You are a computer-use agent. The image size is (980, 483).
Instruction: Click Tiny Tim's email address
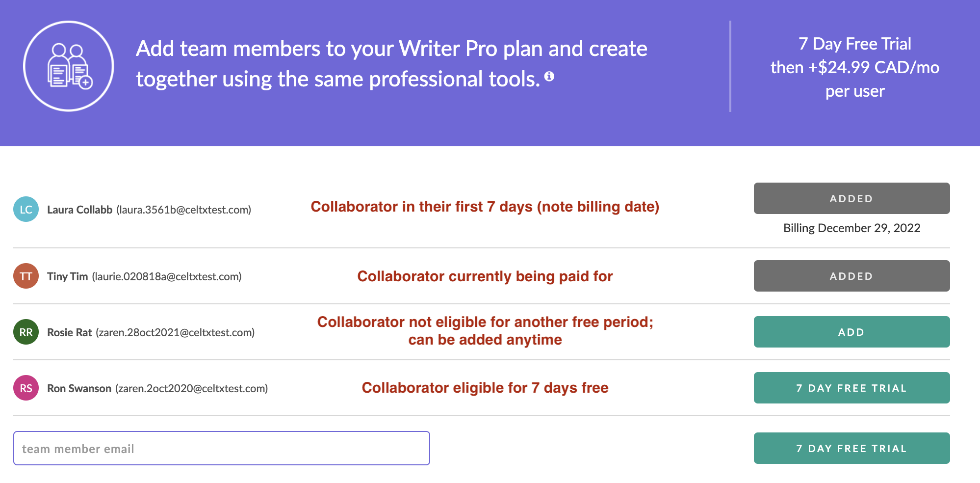[x=167, y=276]
